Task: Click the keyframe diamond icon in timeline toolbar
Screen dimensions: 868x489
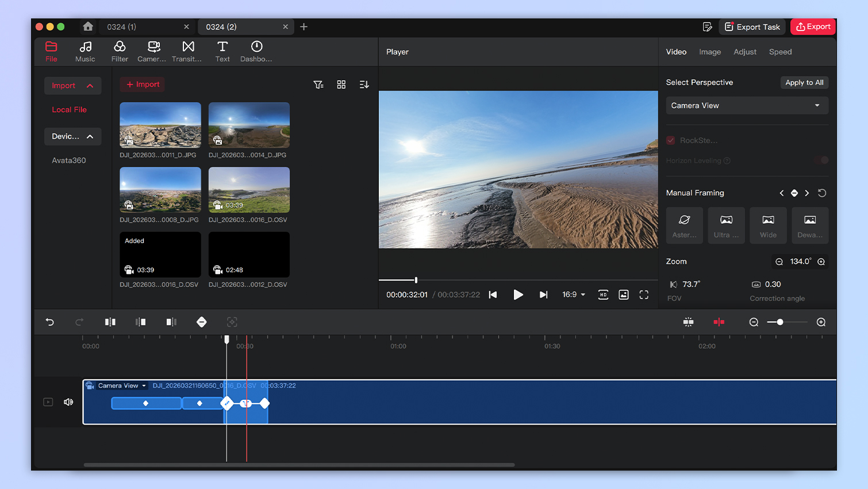Action: click(201, 322)
